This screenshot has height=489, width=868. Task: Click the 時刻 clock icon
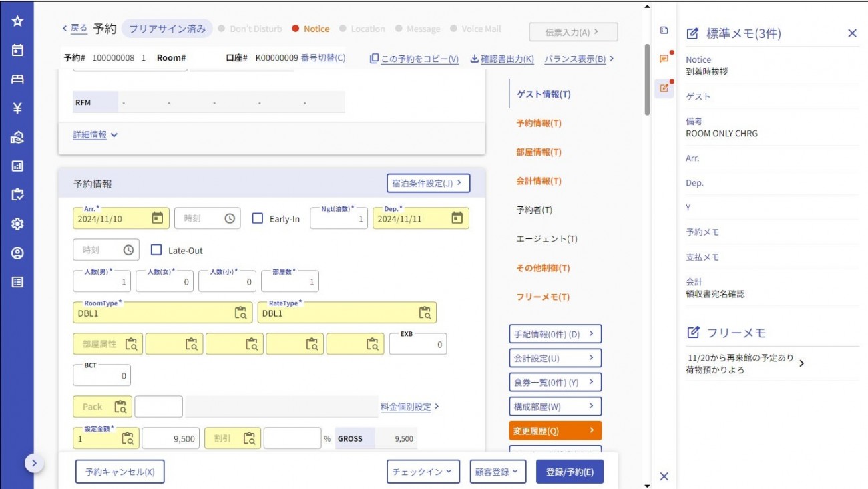(x=230, y=218)
